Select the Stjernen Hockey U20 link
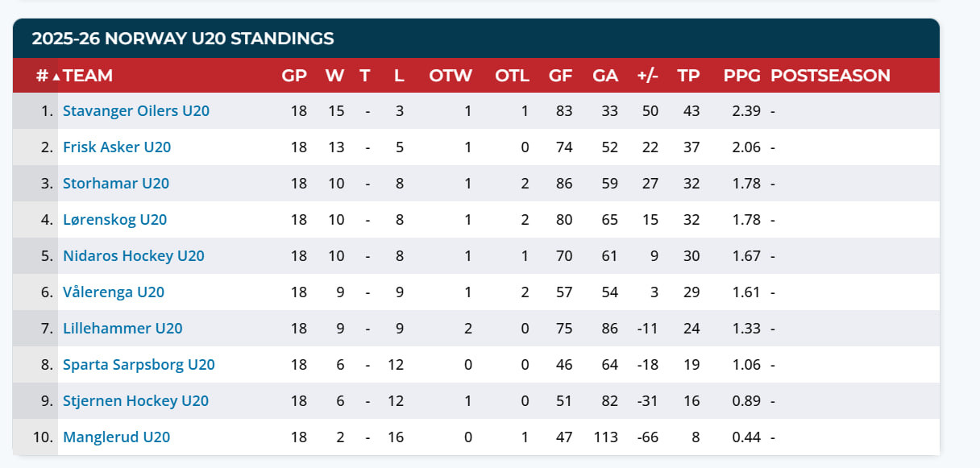This screenshot has width=980, height=468. tap(135, 401)
